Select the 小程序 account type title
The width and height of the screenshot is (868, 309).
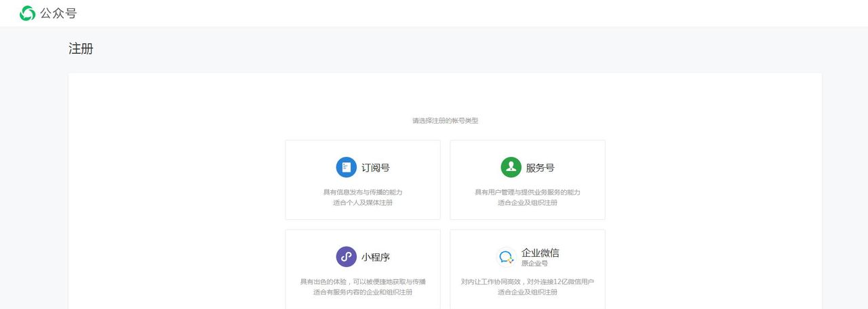coord(376,257)
